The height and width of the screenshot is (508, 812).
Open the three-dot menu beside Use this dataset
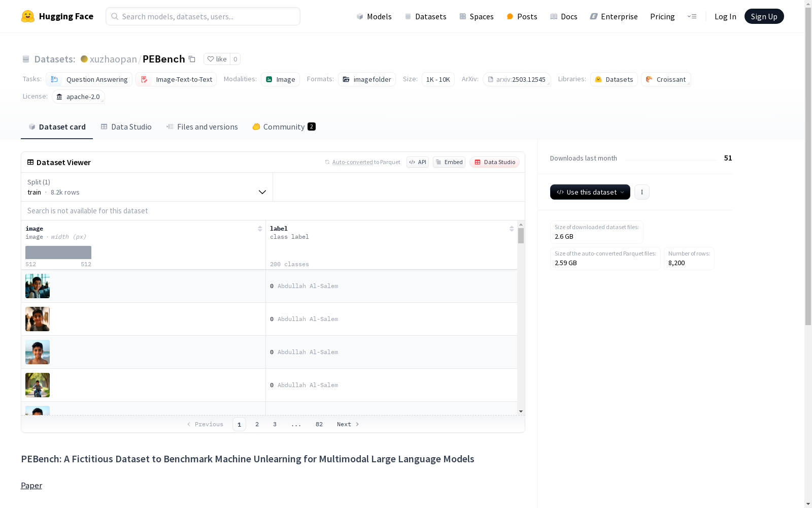click(x=642, y=192)
